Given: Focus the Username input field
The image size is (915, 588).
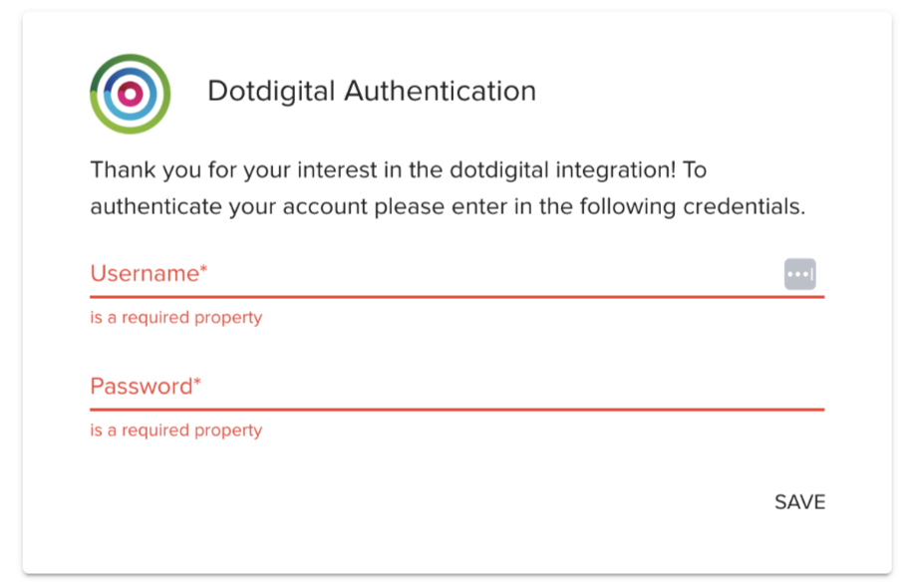Looking at the screenshot, I should point(429,274).
